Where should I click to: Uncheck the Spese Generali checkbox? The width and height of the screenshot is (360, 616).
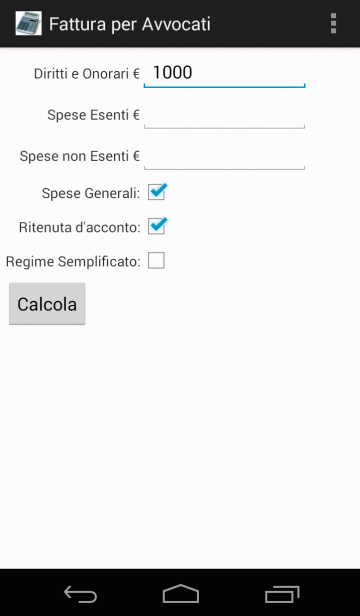(156, 192)
